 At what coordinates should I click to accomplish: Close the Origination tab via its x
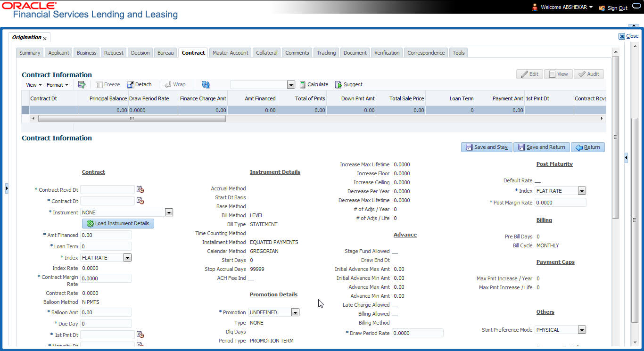click(x=45, y=38)
